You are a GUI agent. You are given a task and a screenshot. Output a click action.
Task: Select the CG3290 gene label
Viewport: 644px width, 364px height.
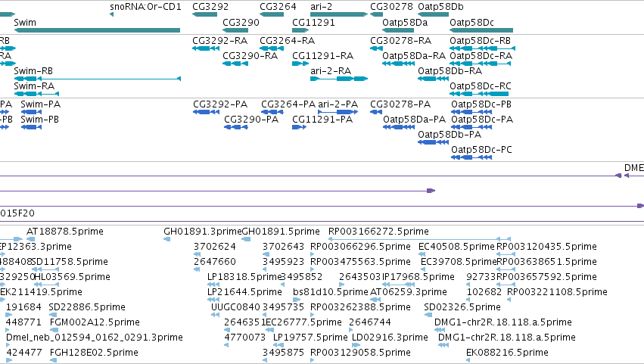(x=241, y=23)
